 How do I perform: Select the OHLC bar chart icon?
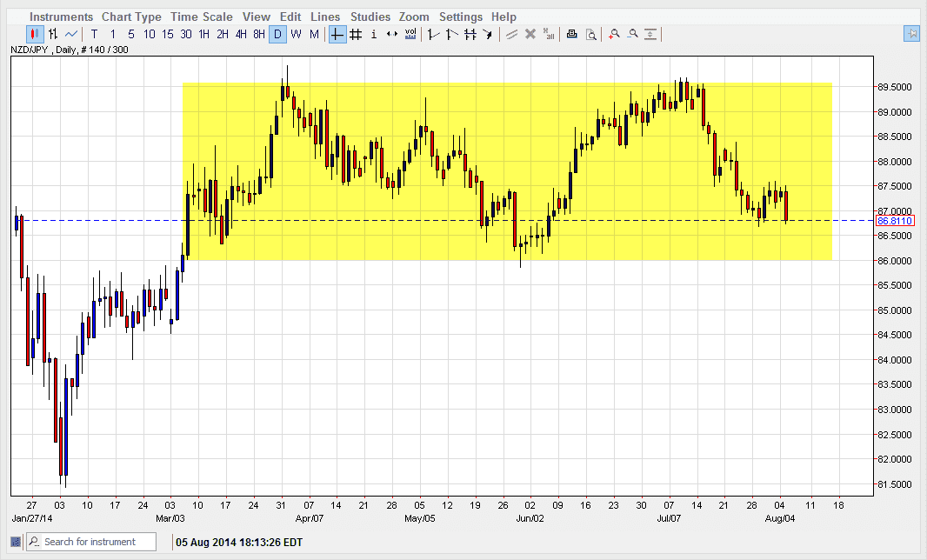click(53, 34)
